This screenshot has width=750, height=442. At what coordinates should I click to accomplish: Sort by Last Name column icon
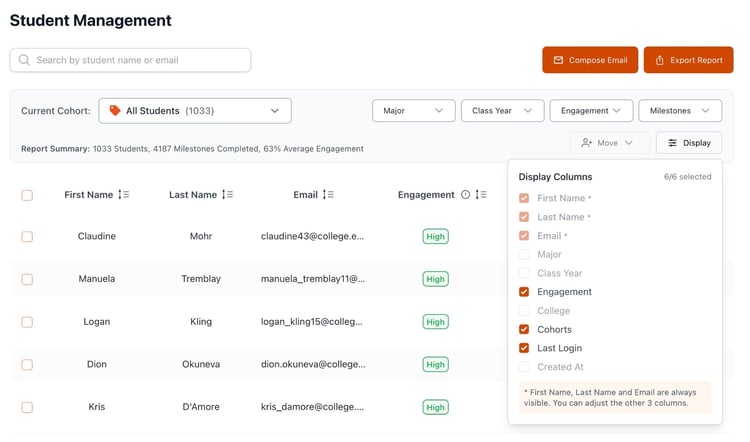pyautogui.click(x=227, y=195)
